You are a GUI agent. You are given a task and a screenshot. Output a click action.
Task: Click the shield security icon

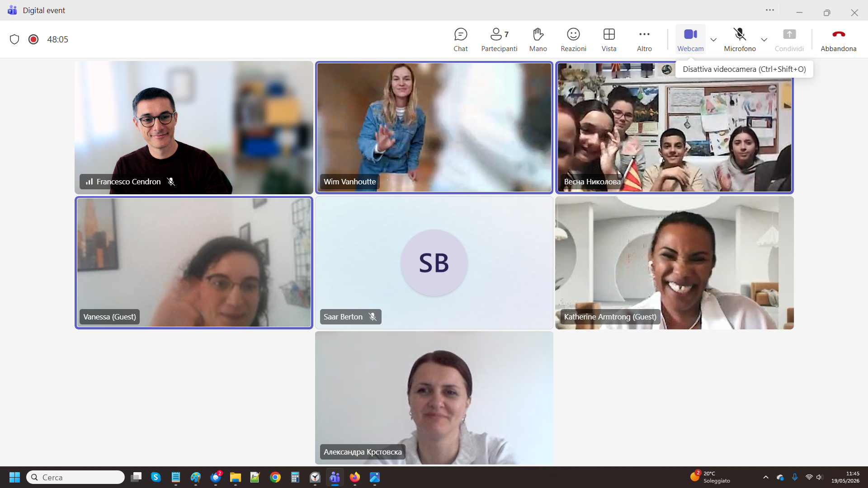[14, 39]
